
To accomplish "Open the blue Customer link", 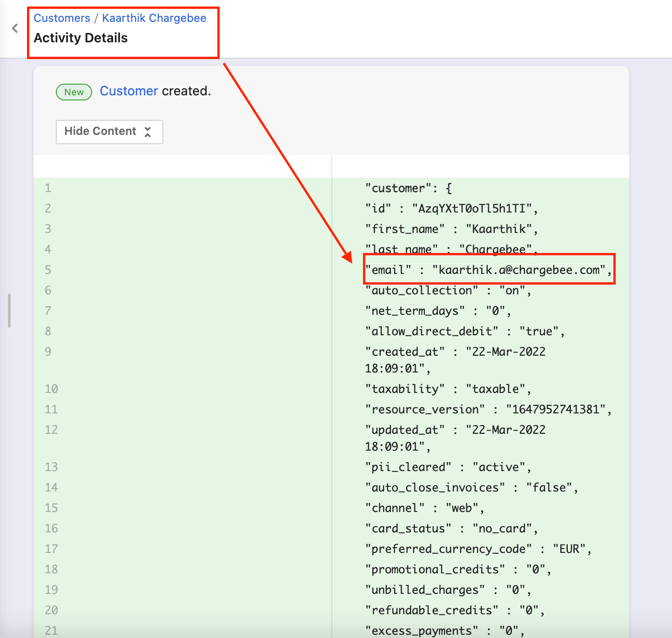I will point(129,91).
